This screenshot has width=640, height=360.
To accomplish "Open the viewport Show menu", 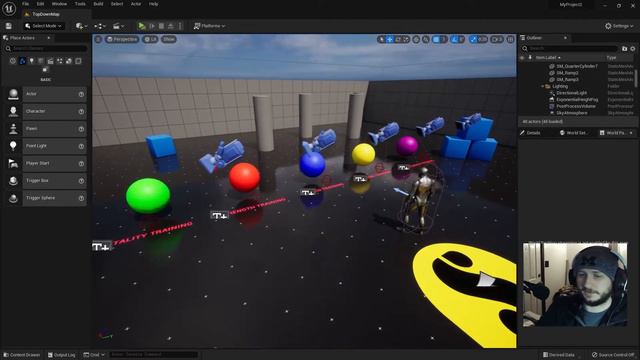I will pos(169,39).
